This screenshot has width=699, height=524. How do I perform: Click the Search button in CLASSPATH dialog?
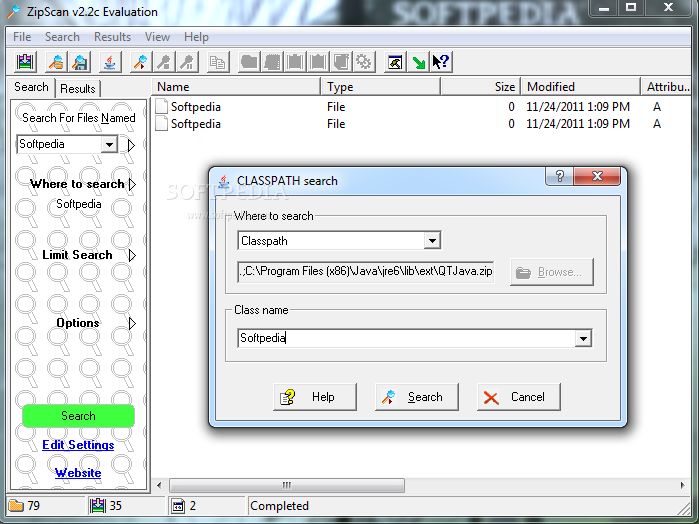(416, 397)
